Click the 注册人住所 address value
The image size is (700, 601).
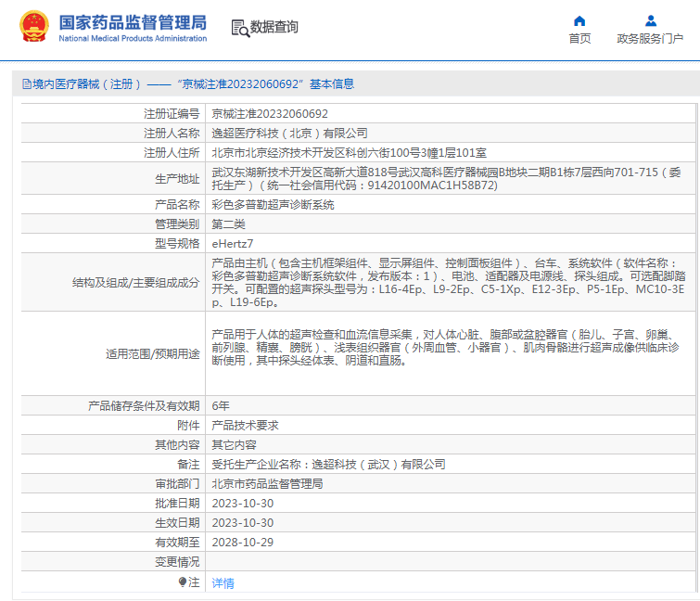[x=349, y=153]
